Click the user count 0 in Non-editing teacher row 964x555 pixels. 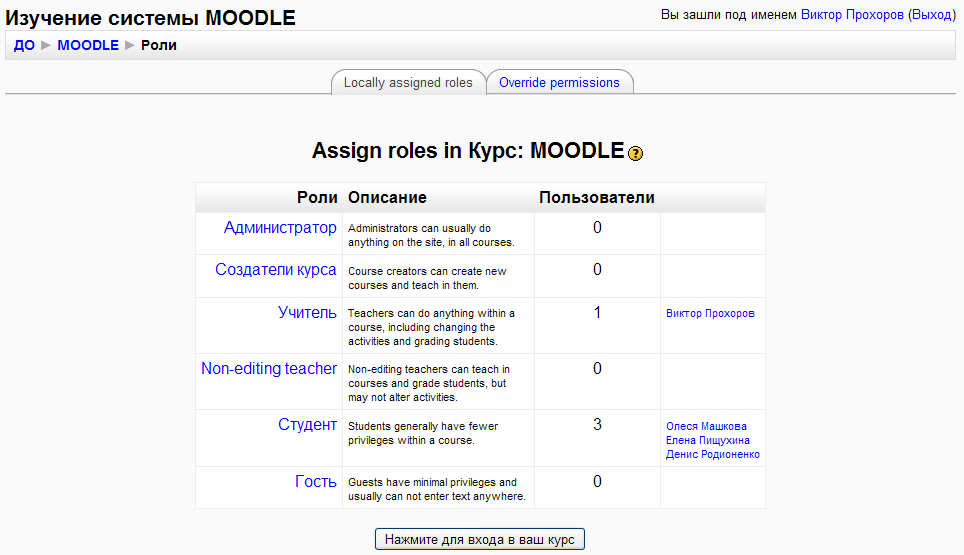pyautogui.click(x=597, y=369)
